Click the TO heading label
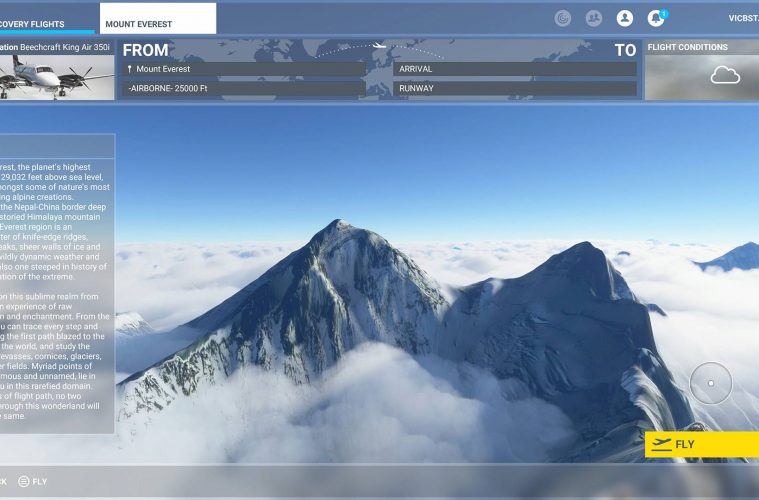This screenshot has height=500, width=759. coord(625,50)
